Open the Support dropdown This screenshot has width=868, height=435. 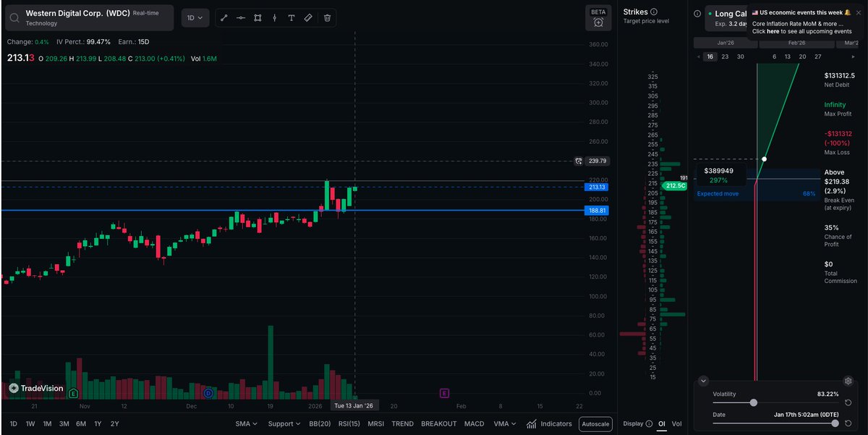pos(284,423)
